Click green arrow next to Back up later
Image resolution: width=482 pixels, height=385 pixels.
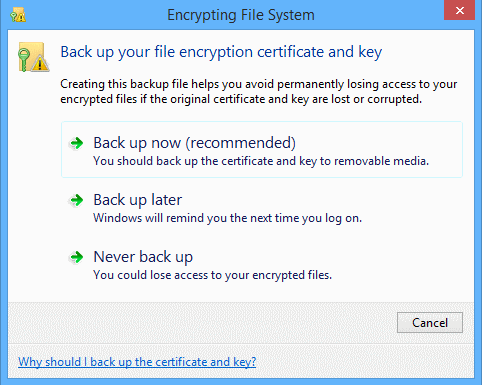point(77,200)
